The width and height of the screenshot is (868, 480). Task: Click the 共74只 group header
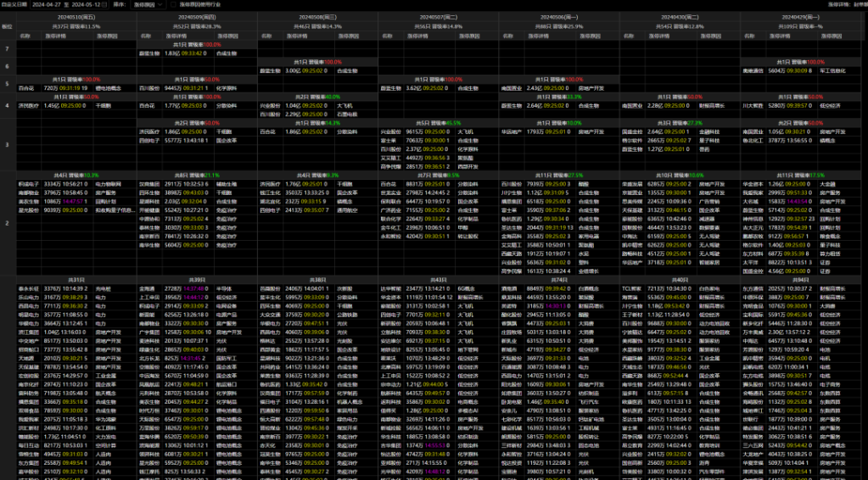coord(559,281)
